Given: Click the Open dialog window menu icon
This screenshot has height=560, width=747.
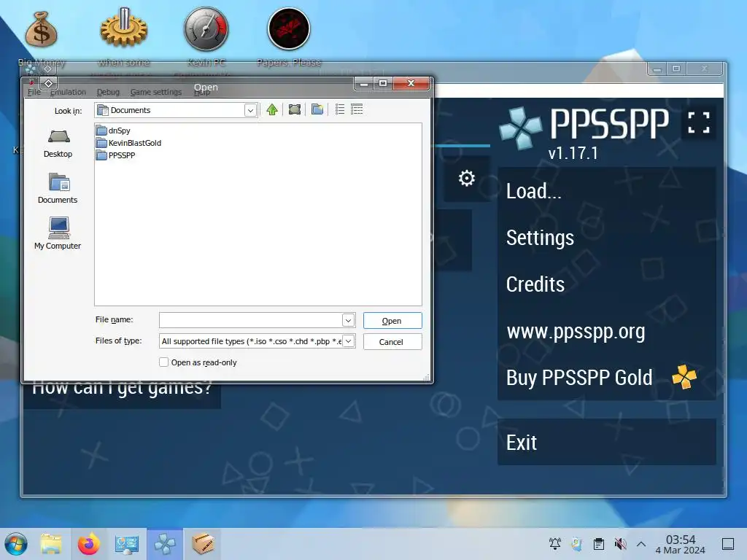Looking at the screenshot, I should click(x=48, y=83).
